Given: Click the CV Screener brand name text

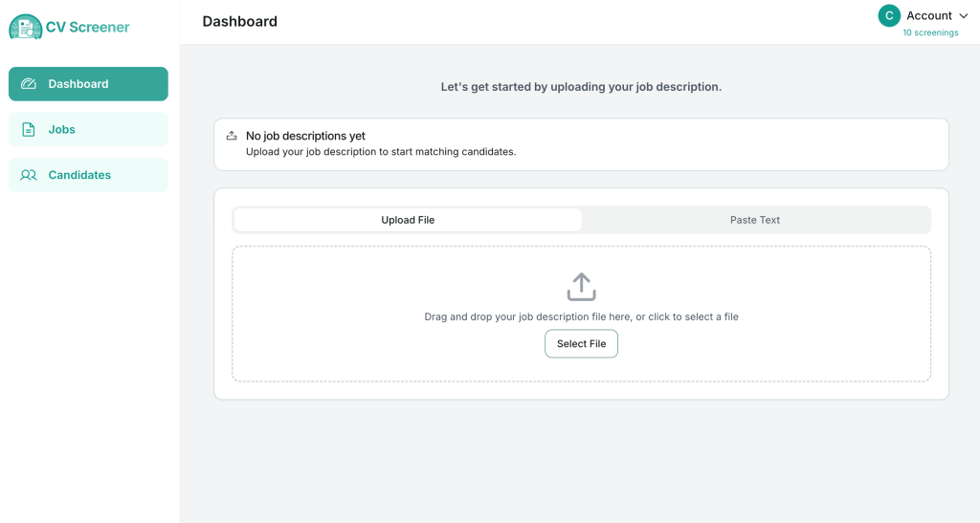Looking at the screenshot, I should click(87, 28).
